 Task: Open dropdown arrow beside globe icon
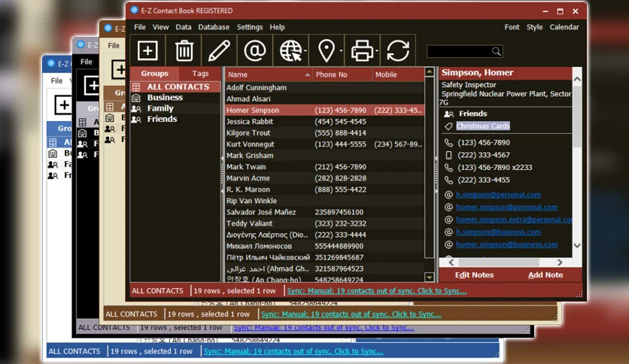(x=305, y=51)
